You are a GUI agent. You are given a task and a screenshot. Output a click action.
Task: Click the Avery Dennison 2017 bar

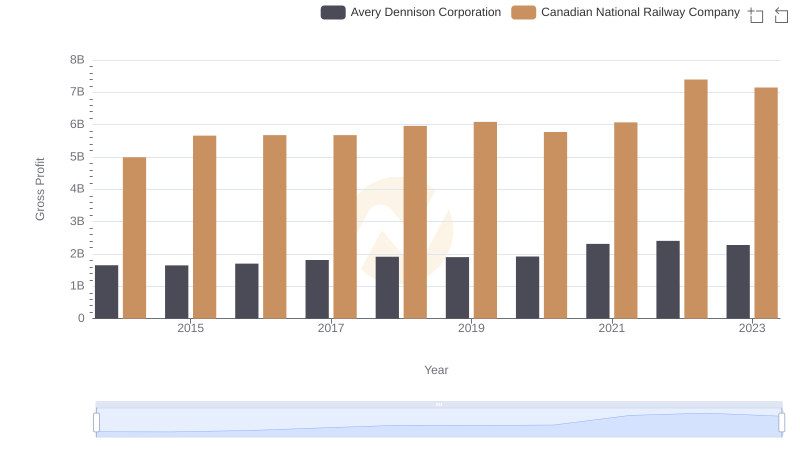[317, 289]
